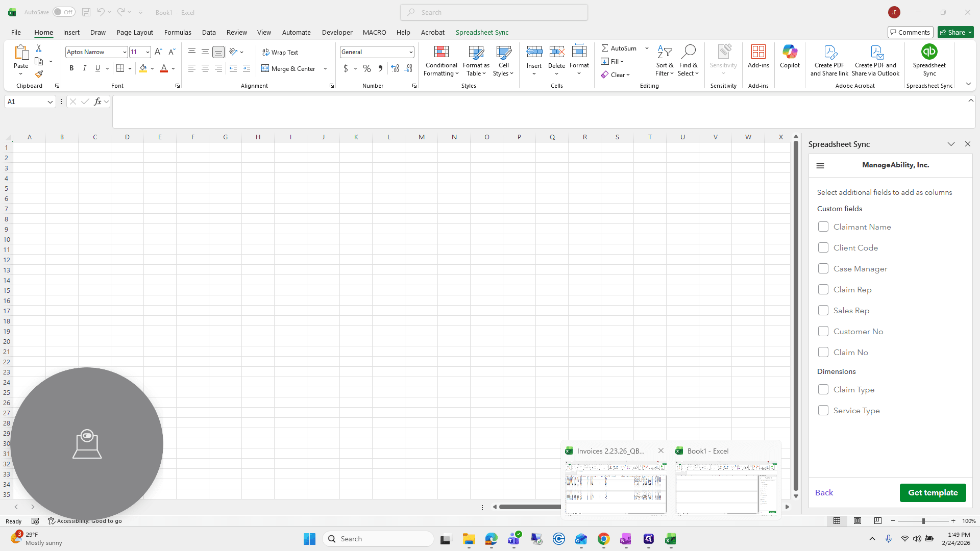Click the Percent Style icon
Image resolution: width=980 pixels, height=551 pixels.
point(367,68)
